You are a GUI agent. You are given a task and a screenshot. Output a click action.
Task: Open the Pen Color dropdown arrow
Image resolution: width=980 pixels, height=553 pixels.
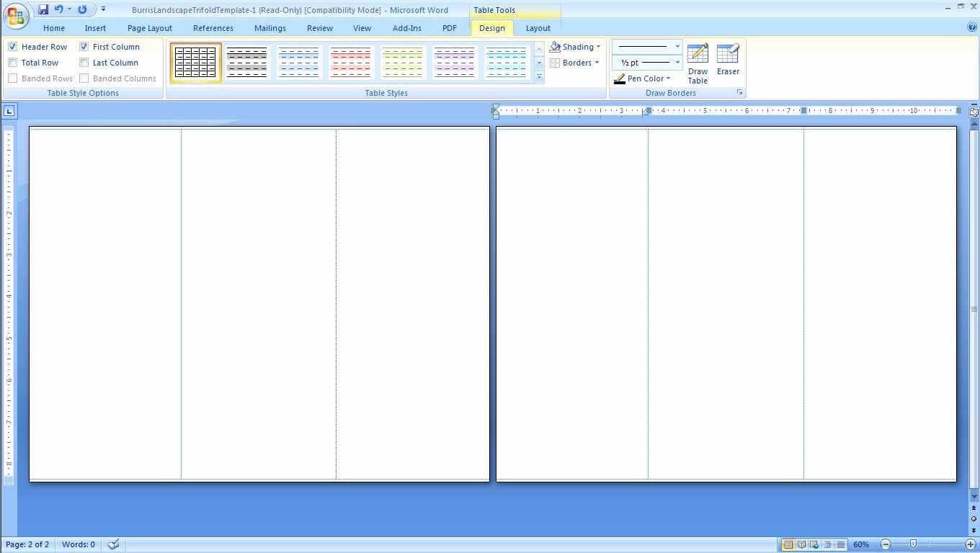click(x=668, y=78)
